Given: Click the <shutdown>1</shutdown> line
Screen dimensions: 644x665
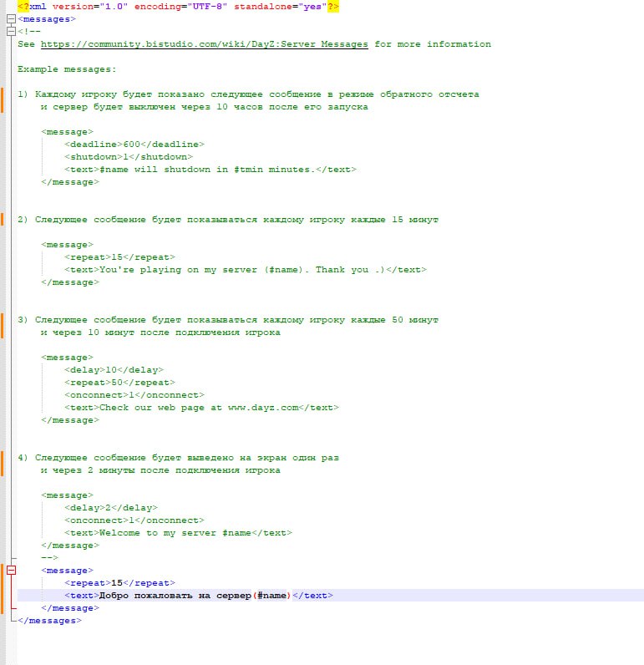Looking at the screenshot, I should (129, 157).
